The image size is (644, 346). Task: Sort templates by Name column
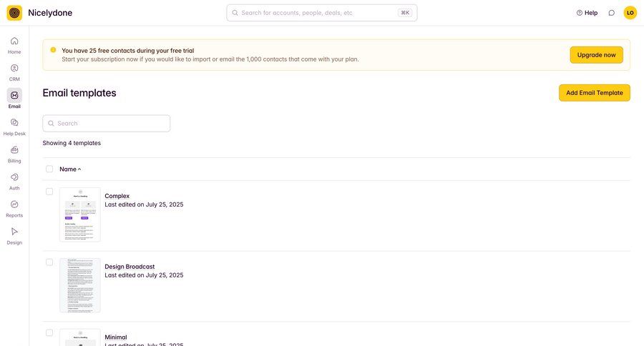pos(69,169)
